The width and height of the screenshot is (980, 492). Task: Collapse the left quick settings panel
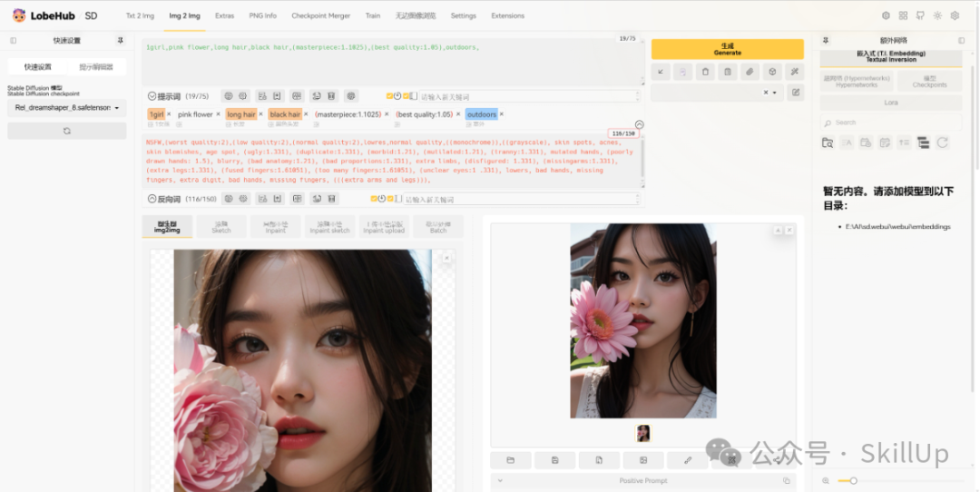pos(13,41)
